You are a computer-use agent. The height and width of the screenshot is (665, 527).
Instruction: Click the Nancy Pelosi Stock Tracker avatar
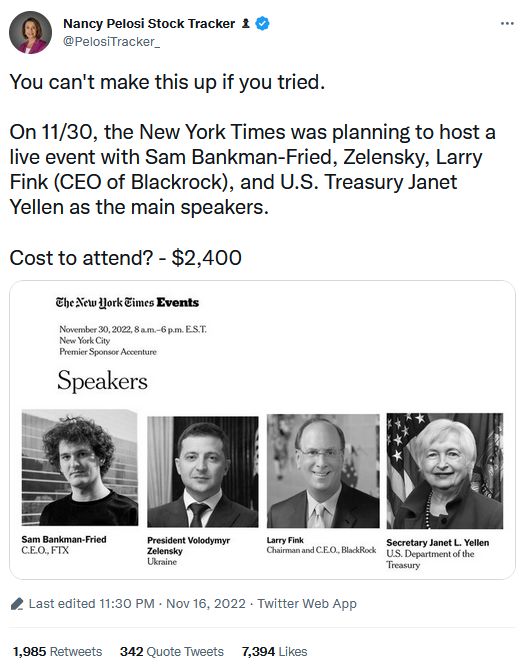coord(31,32)
